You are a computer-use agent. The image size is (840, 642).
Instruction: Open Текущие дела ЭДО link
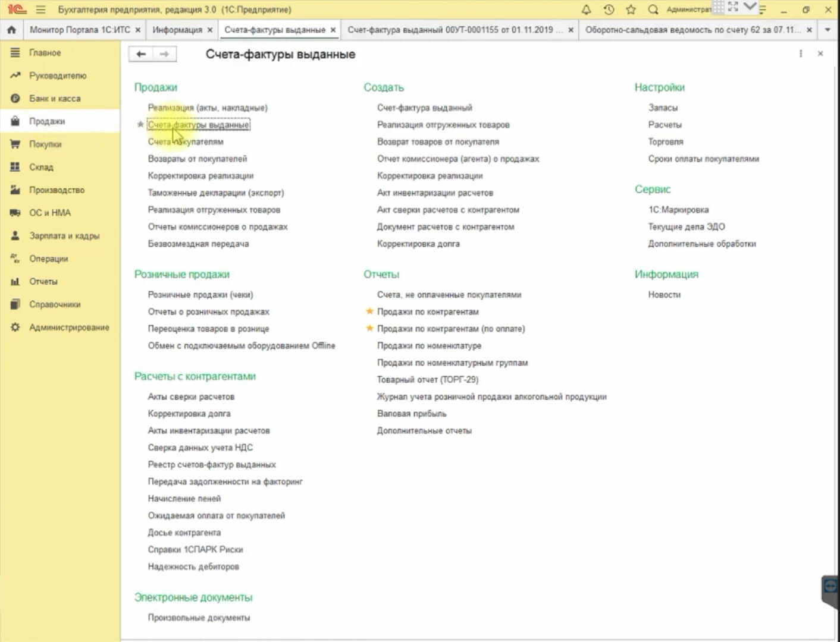[687, 226]
